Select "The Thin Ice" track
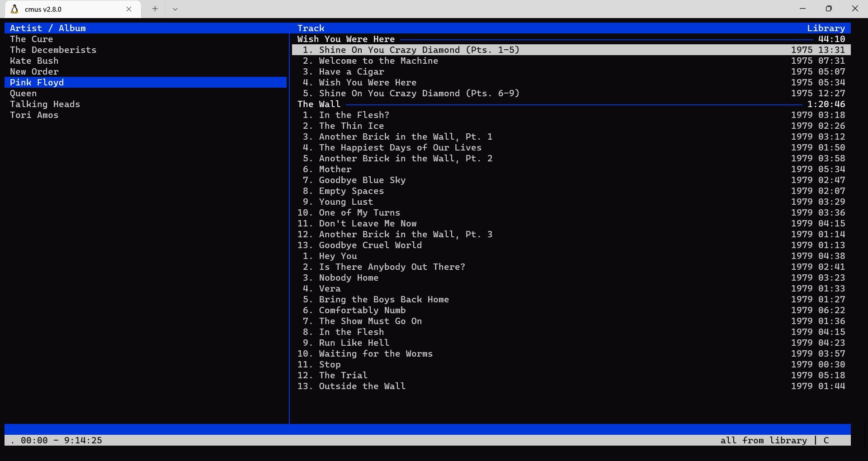 click(x=571, y=126)
